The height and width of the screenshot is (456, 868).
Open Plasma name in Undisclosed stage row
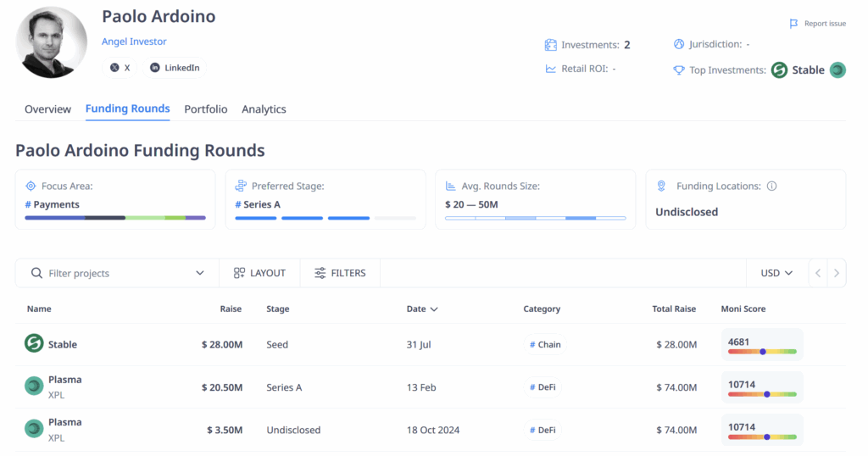pyautogui.click(x=64, y=422)
